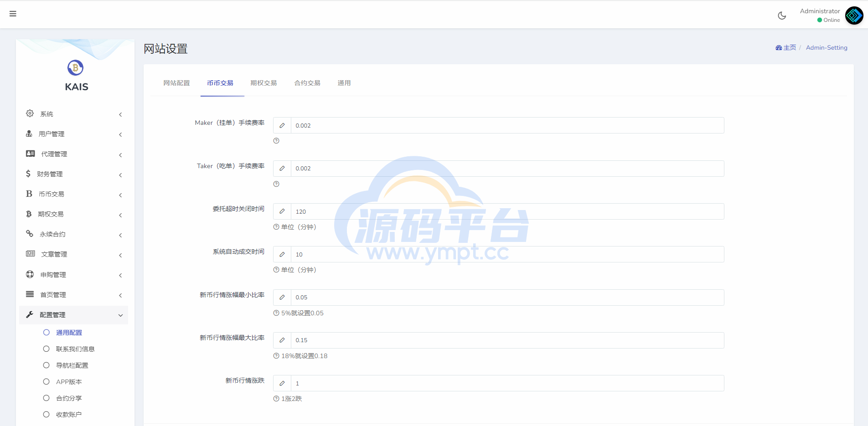
Task: Open the 期权交易 settings tab
Action: click(263, 83)
